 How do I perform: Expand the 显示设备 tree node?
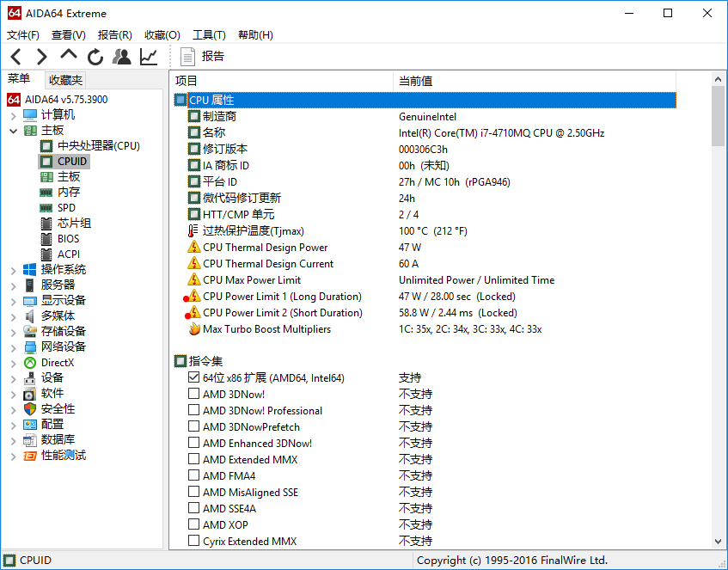[x=14, y=301]
